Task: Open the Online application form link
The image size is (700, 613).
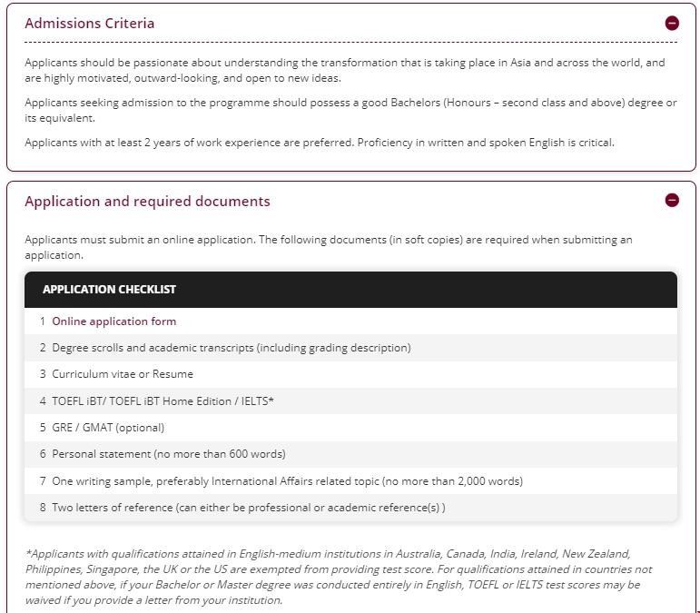Action: point(114,321)
